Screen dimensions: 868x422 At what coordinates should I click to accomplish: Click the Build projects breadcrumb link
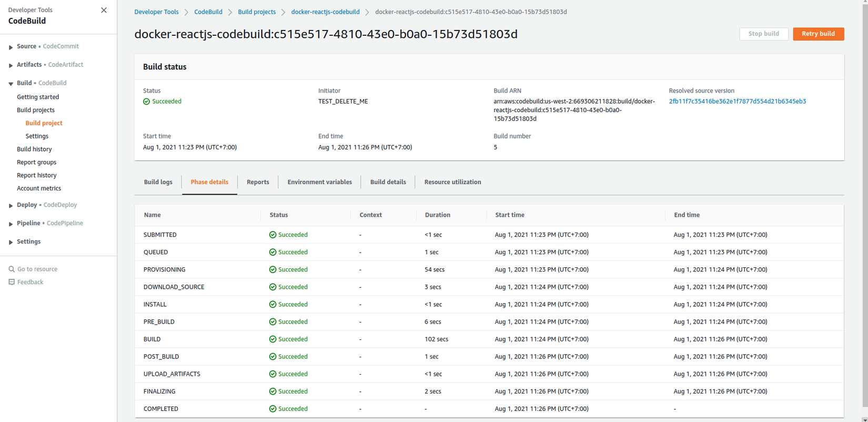pos(257,12)
